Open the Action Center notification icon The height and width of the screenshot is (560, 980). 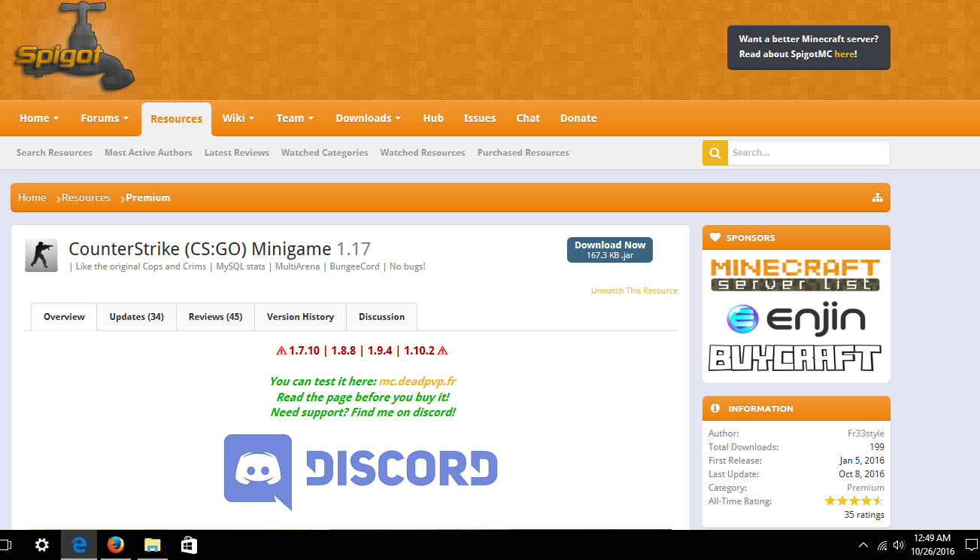(971, 545)
